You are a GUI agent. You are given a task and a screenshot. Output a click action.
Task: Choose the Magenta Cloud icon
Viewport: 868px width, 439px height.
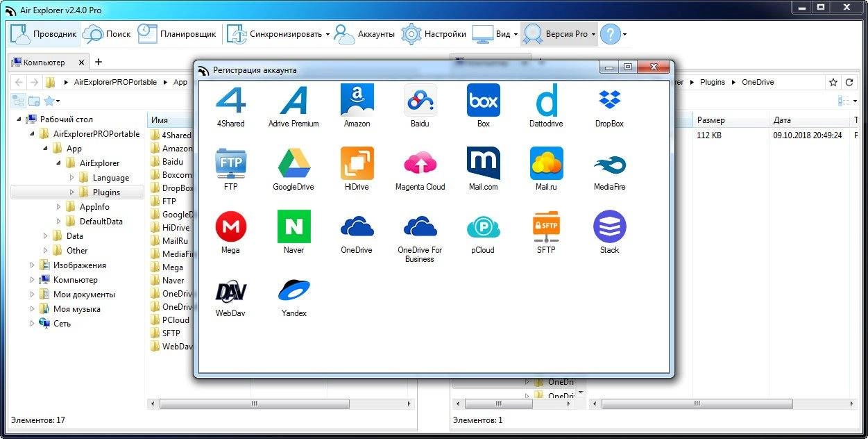tap(420, 164)
